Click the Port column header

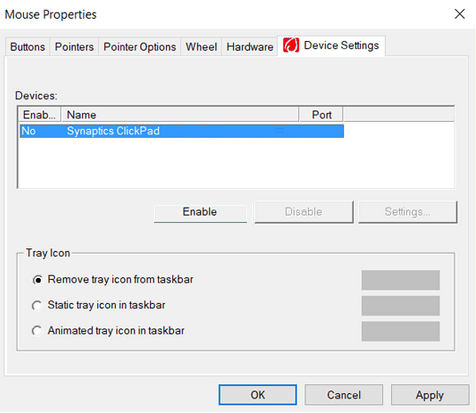coord(321,115)
